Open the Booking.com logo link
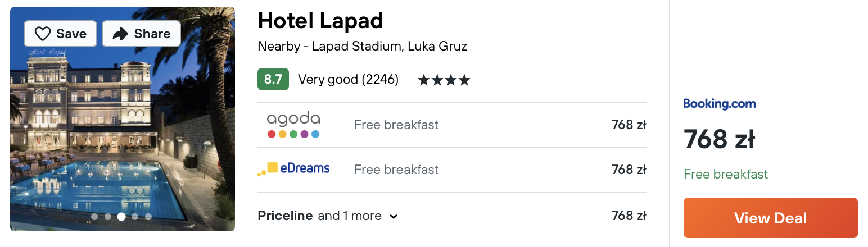868x247 pixels. tap(720, 103)
